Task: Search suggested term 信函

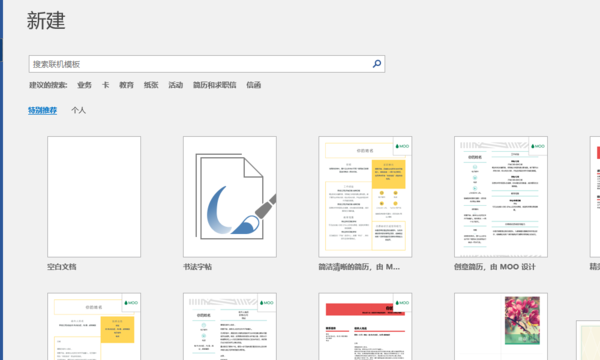Action: pos(254,85)
